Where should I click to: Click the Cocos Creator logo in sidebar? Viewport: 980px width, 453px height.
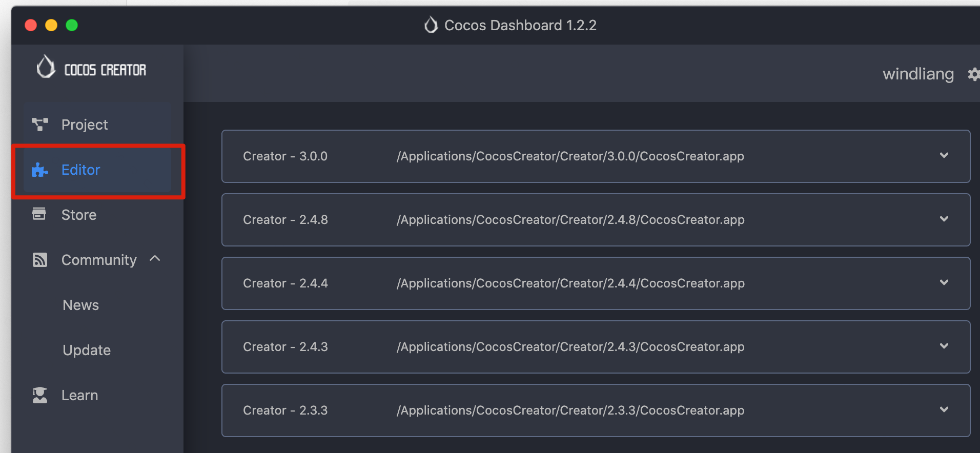[91, 68]
